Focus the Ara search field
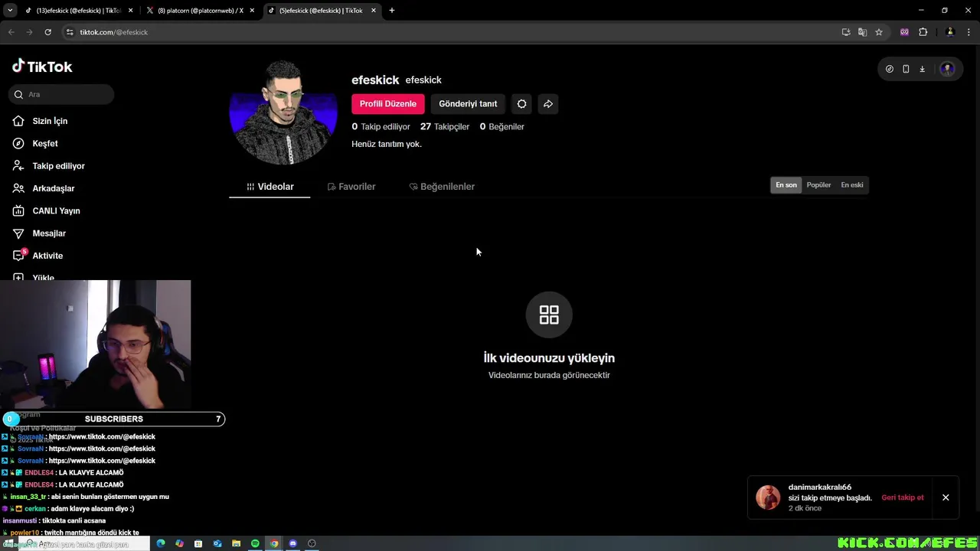This screenshot has width=980, height=551. click(x=61, y=94)
